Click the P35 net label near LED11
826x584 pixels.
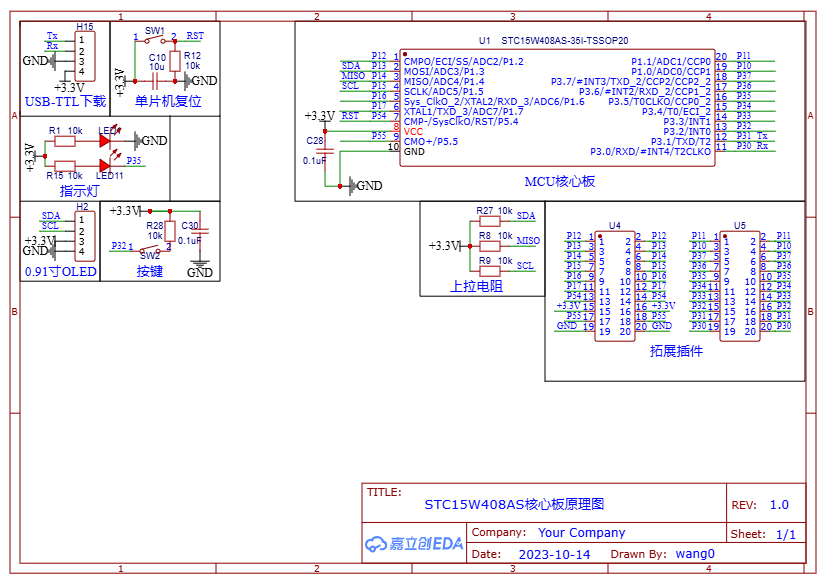(x=134, y=161)
